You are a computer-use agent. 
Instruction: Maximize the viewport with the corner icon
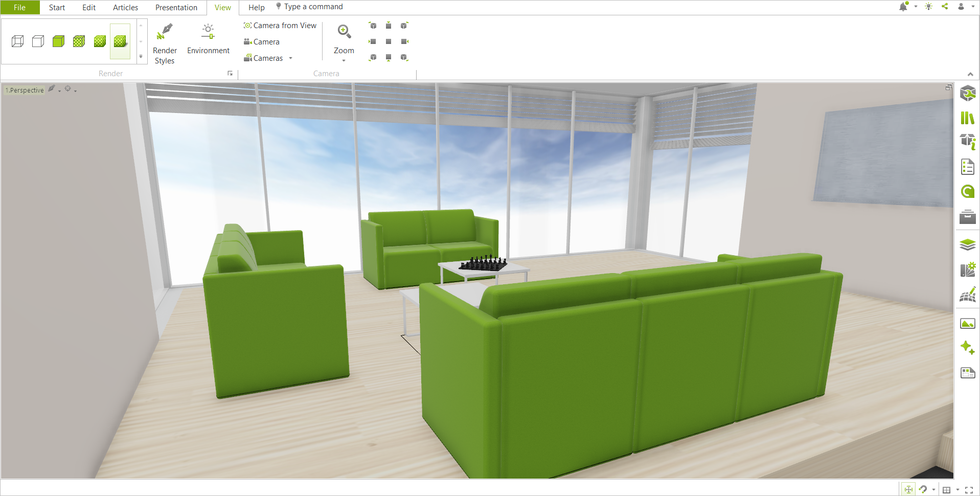[949, 87]
